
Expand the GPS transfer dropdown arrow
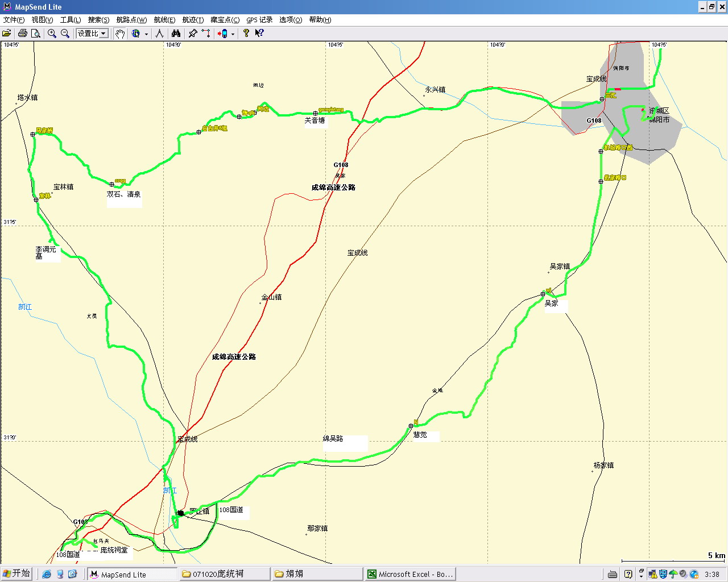pos(233,34)
